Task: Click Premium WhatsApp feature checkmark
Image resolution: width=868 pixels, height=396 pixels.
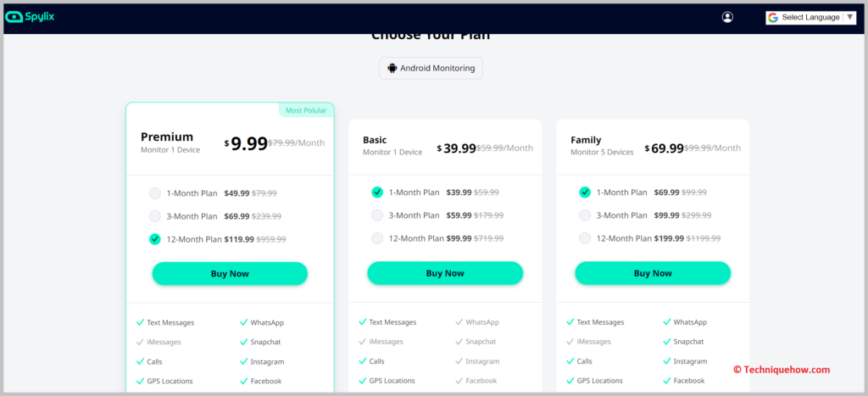Action: point(243,322)
